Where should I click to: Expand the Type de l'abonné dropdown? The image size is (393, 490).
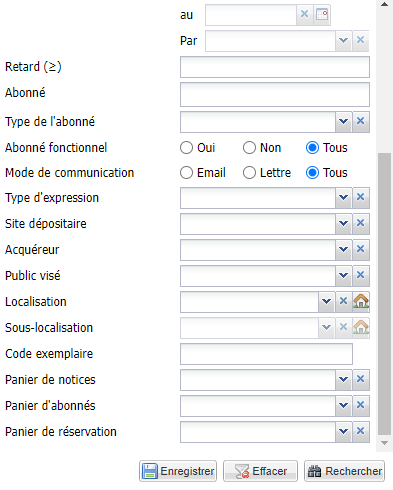tap(343, 121)
